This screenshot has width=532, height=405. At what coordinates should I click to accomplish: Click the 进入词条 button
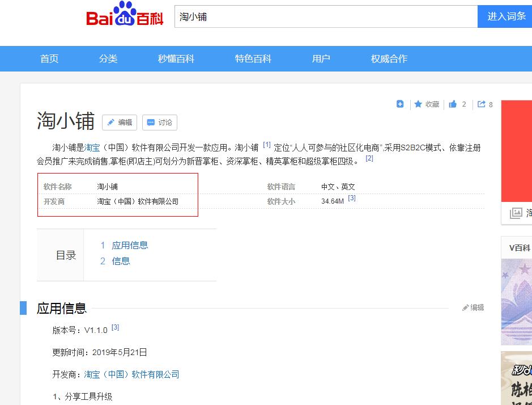tap(506, 17)
